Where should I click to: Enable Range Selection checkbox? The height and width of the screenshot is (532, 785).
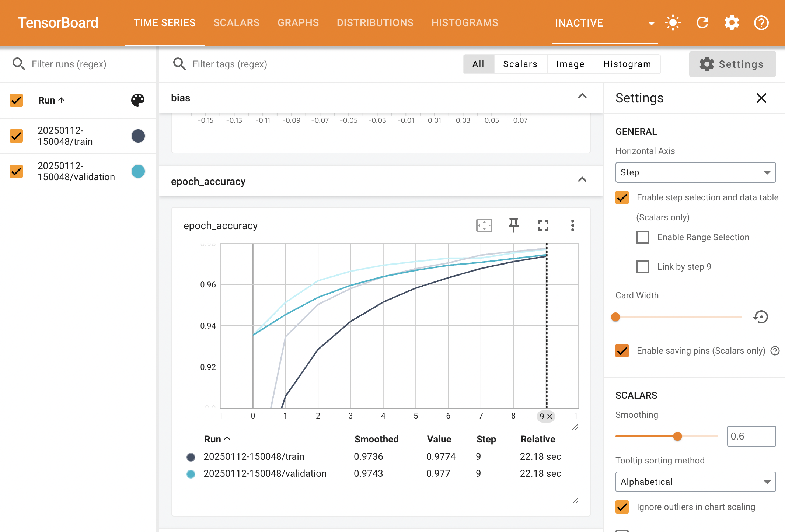point(643,237)
